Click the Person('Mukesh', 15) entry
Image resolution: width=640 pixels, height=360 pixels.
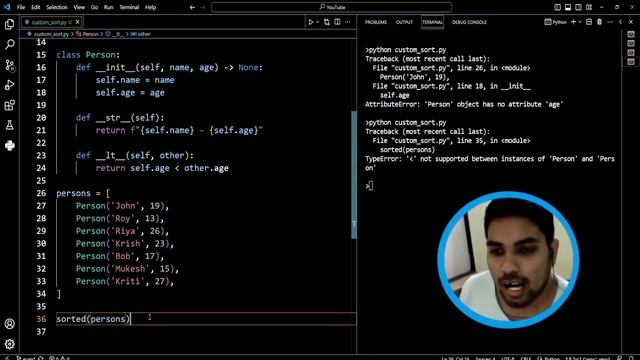coord(127,269)
